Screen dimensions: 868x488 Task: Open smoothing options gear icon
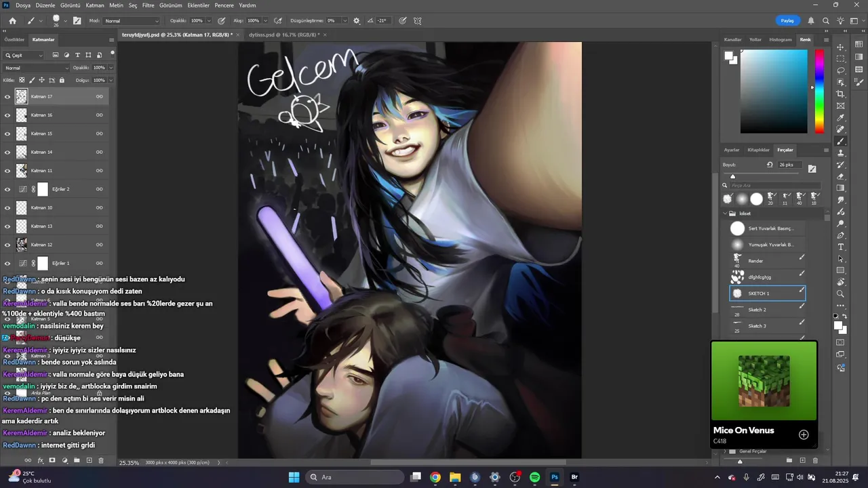point(357,21)
